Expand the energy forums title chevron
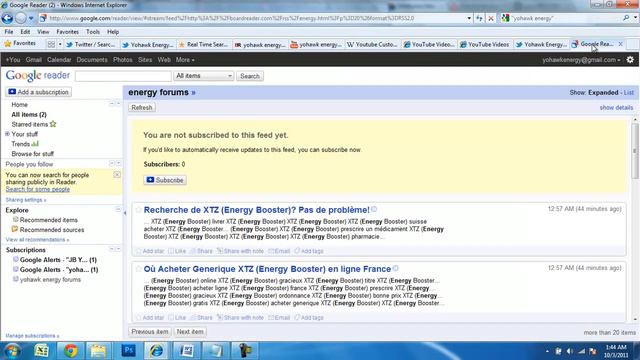 pyautogui.click(x=193, y=93)
